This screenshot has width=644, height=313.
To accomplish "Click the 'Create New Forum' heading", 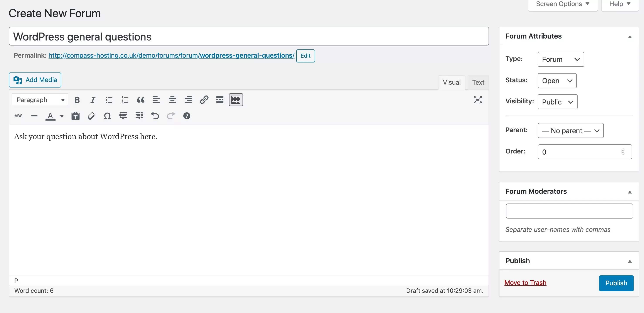I will click(x=55, y=13).
